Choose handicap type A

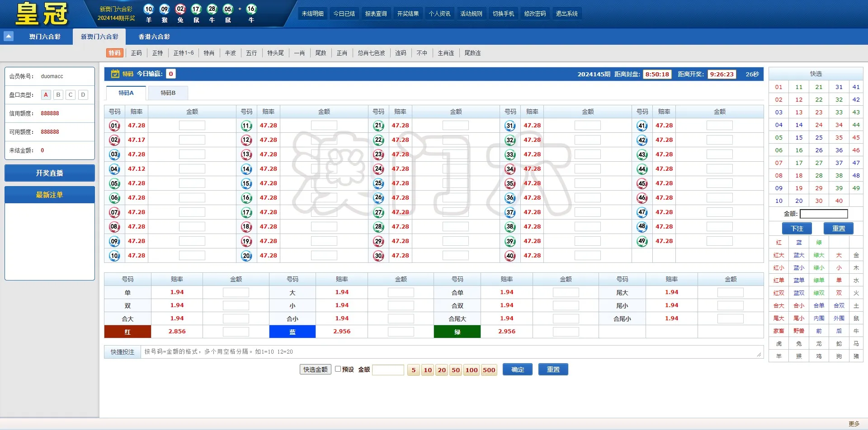46,95
